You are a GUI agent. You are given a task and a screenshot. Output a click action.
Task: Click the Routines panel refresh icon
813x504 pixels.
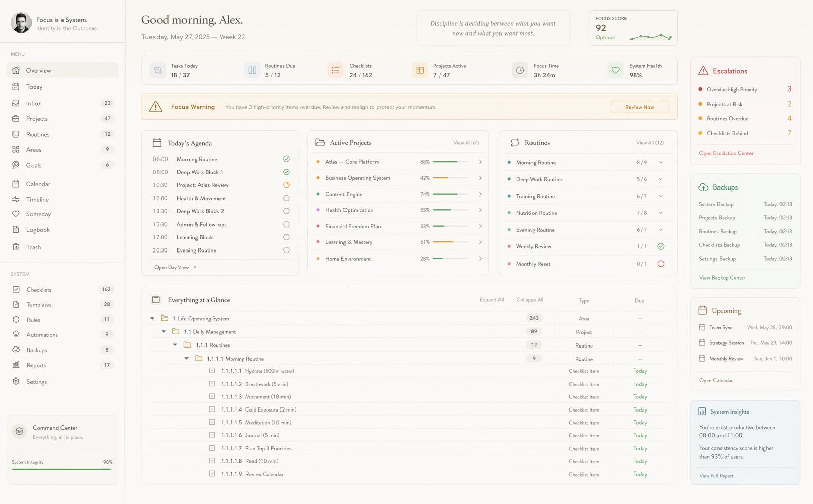[515, 143]
